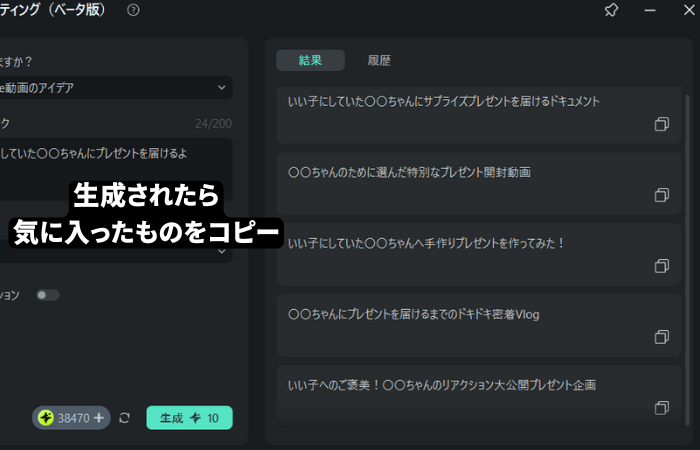Click the 生成 generate button
700x450 pixels.
click(x=189, y=418)
